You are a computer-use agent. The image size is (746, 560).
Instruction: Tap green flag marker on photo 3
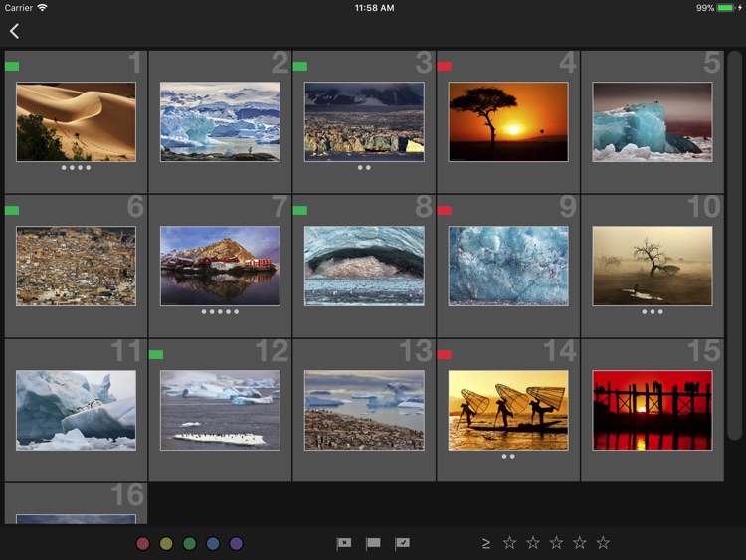tap(300, 66)
